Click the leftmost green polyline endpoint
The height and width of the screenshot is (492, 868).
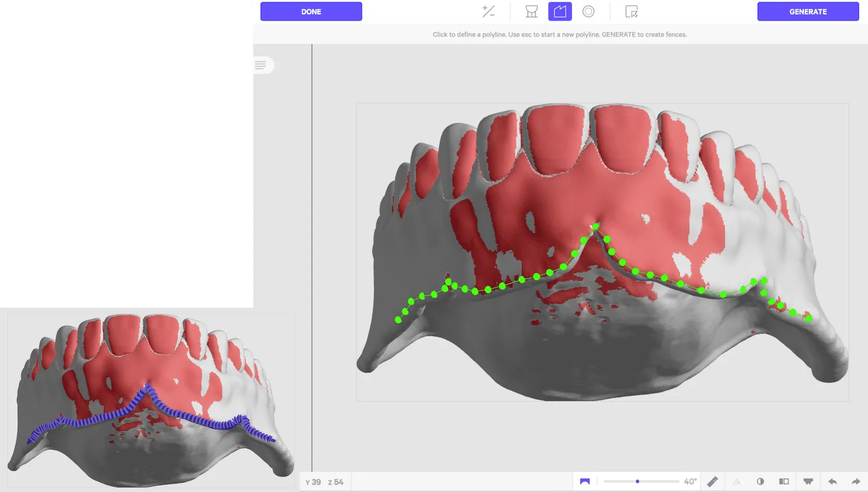click(x=398, y=320)
